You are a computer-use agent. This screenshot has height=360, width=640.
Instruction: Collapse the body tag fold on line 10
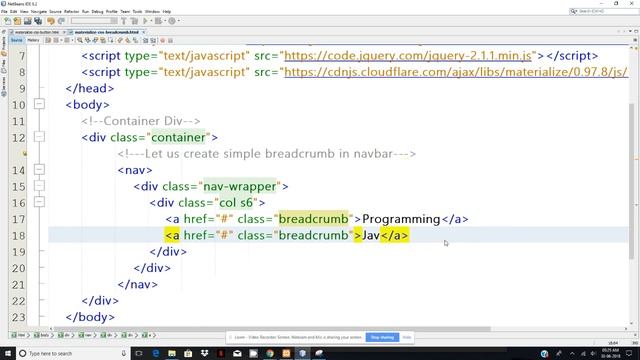point(39,104)
